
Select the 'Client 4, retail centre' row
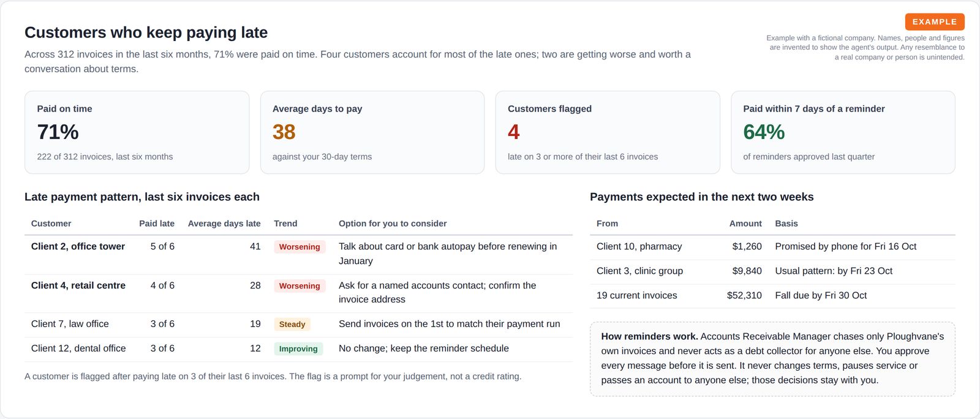click(x=298, y=293)
